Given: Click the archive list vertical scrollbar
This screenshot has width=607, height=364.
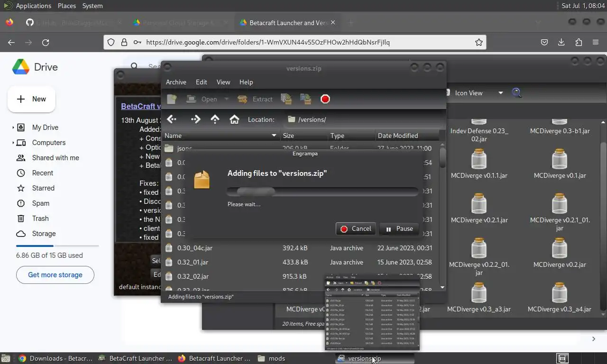Looking at the screenshot, I should 442,216.
